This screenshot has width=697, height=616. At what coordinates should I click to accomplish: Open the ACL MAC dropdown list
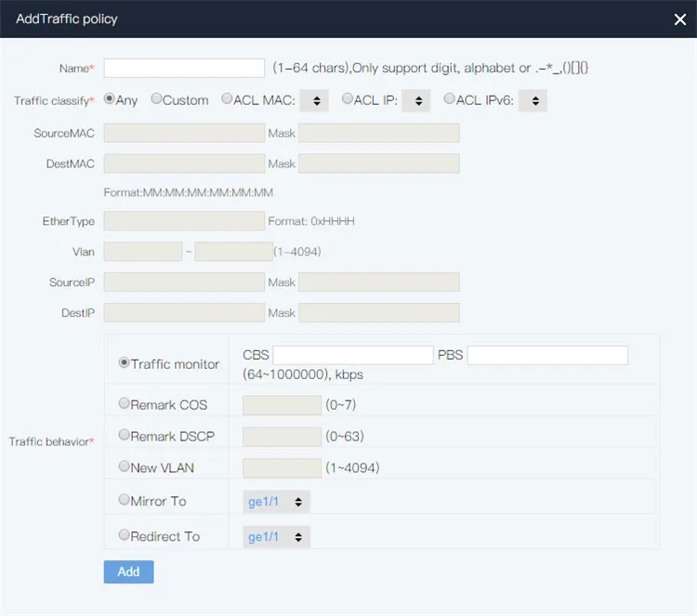(315, 100)
